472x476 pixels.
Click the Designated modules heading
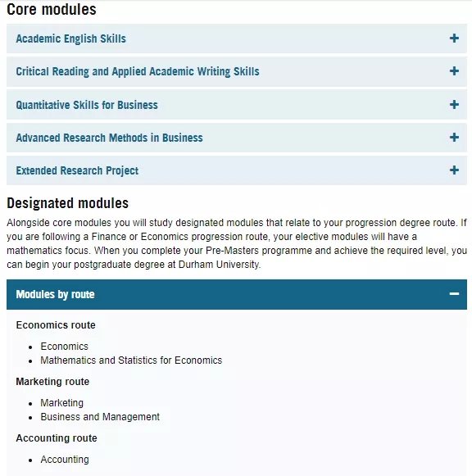click(x=68, y=203)
